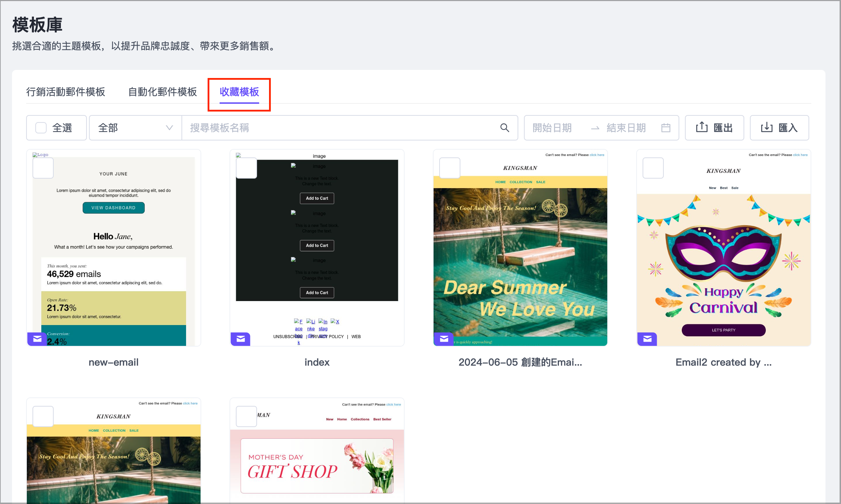
Task: Click the 匯入 import button
Action: (x=788, y=128)
